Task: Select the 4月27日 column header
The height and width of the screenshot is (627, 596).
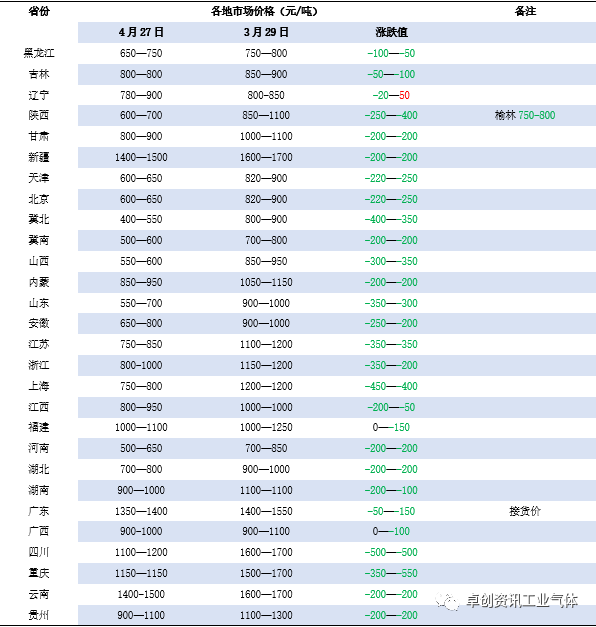Action: [141, 32]
